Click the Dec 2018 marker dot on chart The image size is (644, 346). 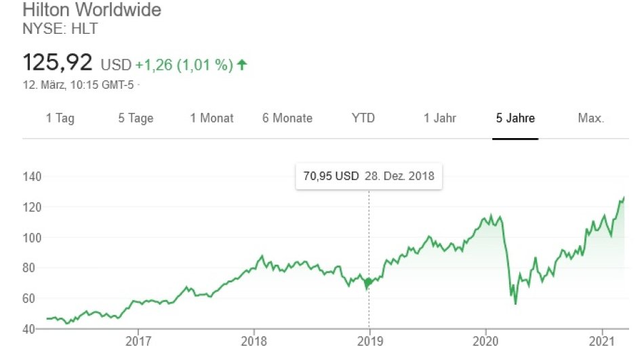pos(369,282)
